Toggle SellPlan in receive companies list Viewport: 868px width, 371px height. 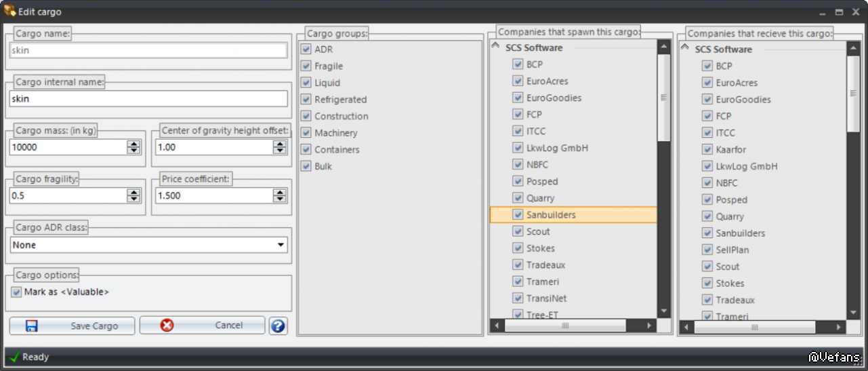[x=707, y=250]
